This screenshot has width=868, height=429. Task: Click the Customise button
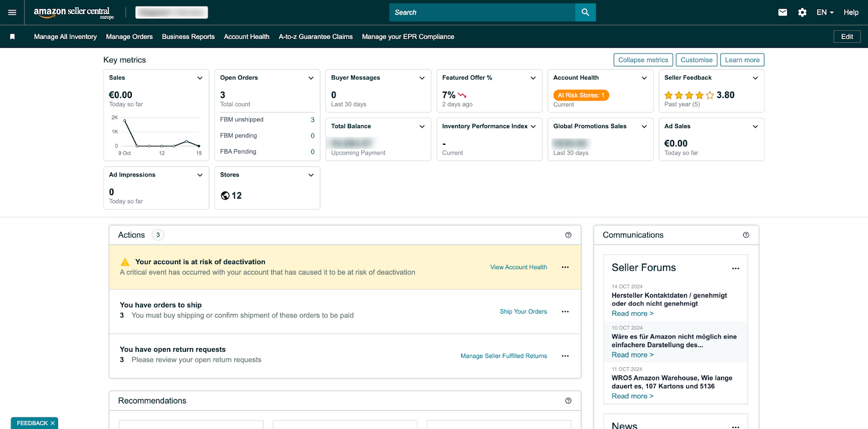(x=697, y=60)
